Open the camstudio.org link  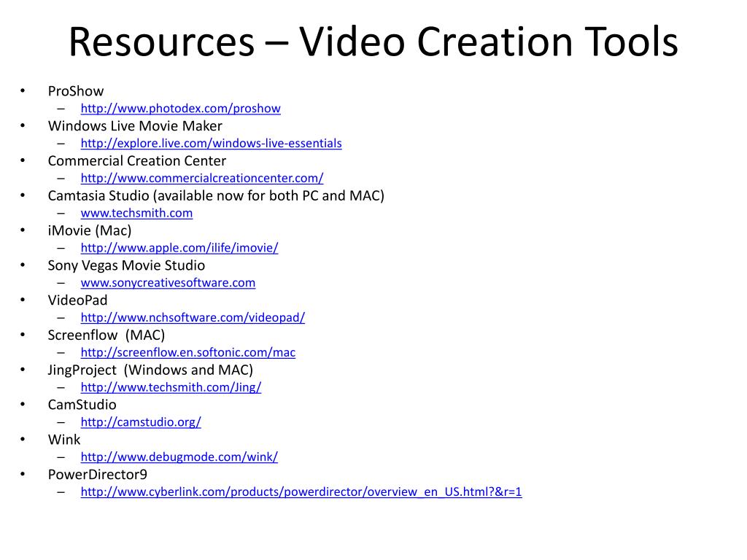[141, 422]
